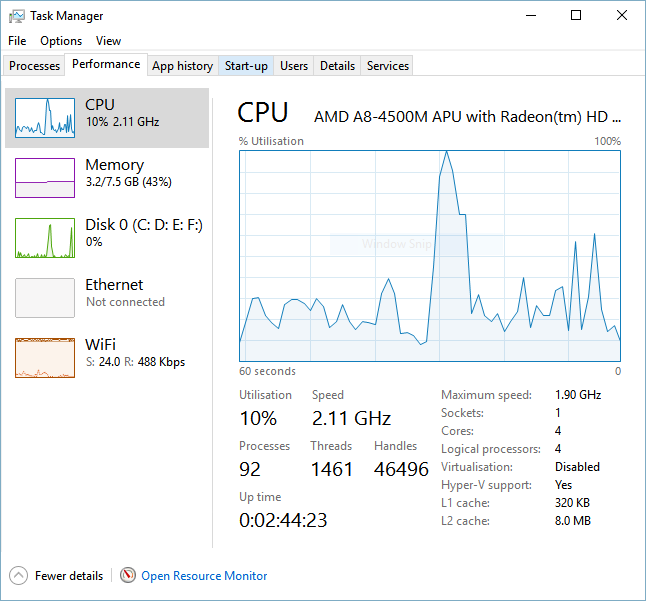Open the Users tab
646x601 pixels.
point(294,66)
